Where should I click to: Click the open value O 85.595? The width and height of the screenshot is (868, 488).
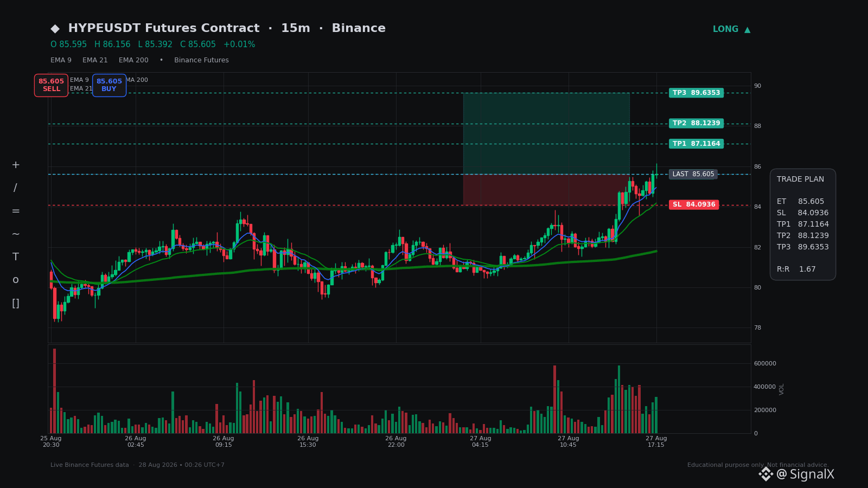[69, 44]
